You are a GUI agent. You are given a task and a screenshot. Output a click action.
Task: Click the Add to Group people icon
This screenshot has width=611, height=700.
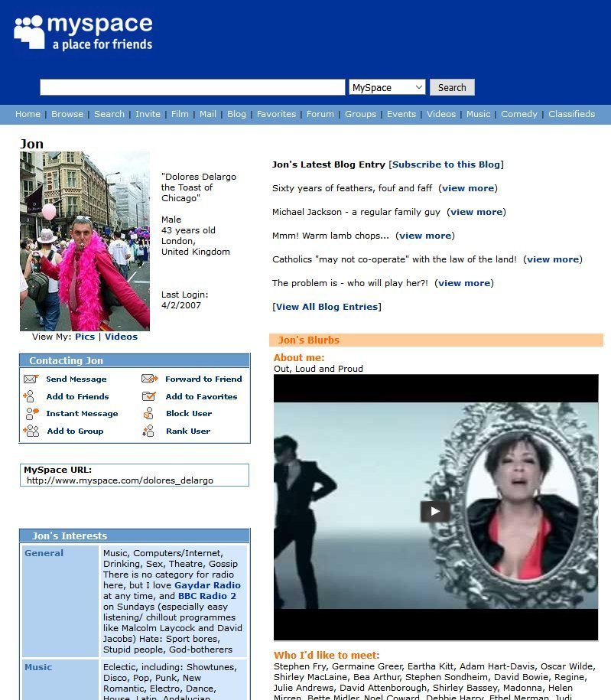pyautogui.click(x=31, y=431)
